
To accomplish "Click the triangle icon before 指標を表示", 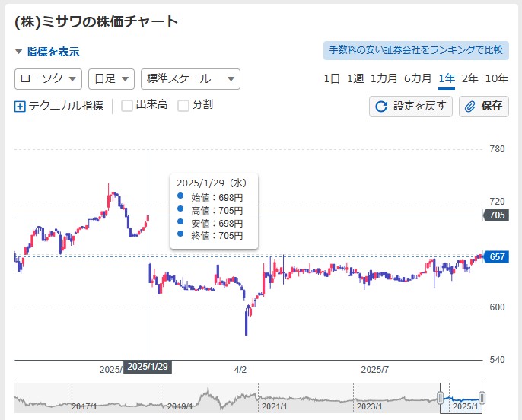I will point(18,52).
